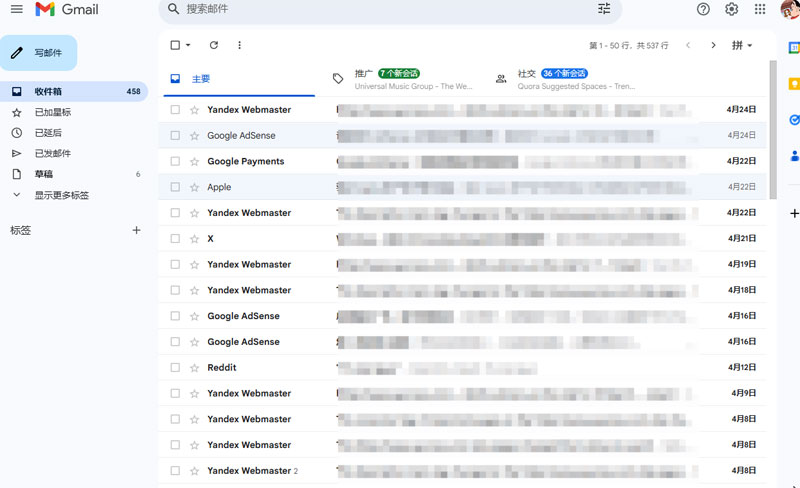Open the Help question mark icon

pyautogui.click(x=703, y=9)
